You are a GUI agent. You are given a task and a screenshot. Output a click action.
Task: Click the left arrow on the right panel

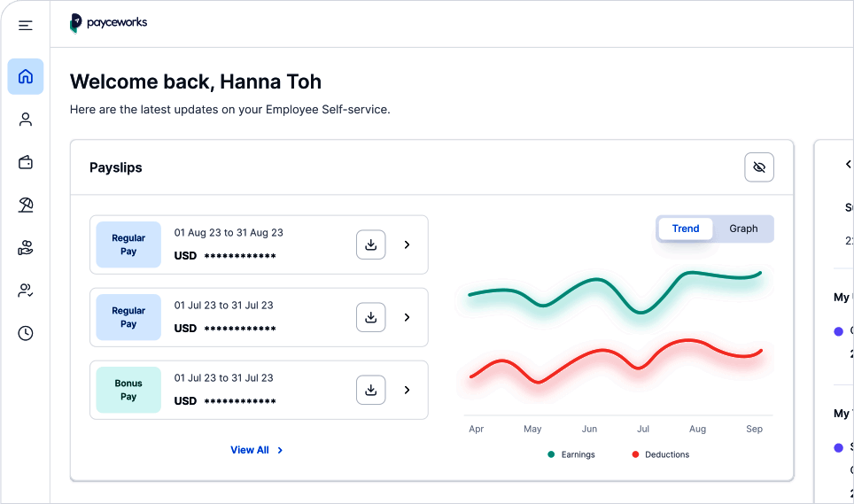849,165
